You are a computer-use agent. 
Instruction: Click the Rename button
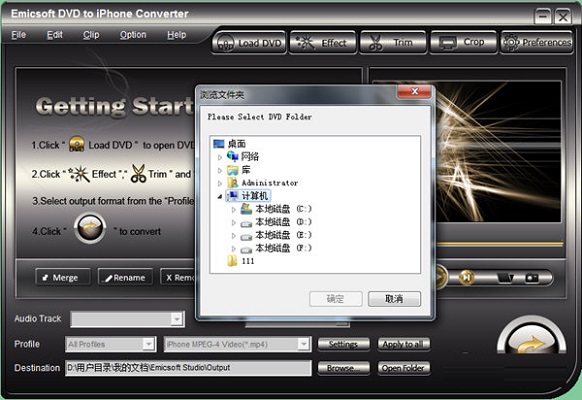[x=125, y=277]
